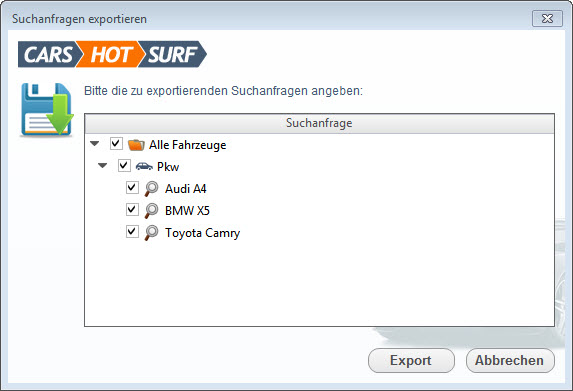This screenshot has width=573, height=391.
Task: Click the magnifier icon beside Audi A4
Action: pos(151,189)
